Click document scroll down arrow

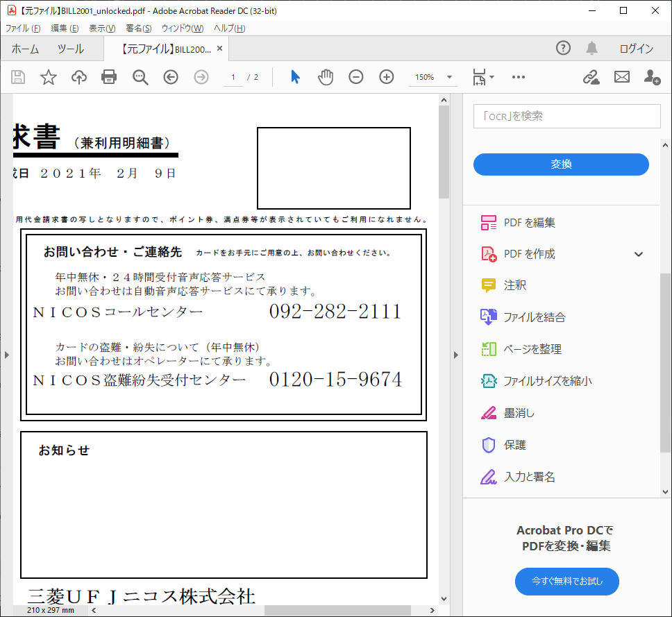tap(444, 599)
